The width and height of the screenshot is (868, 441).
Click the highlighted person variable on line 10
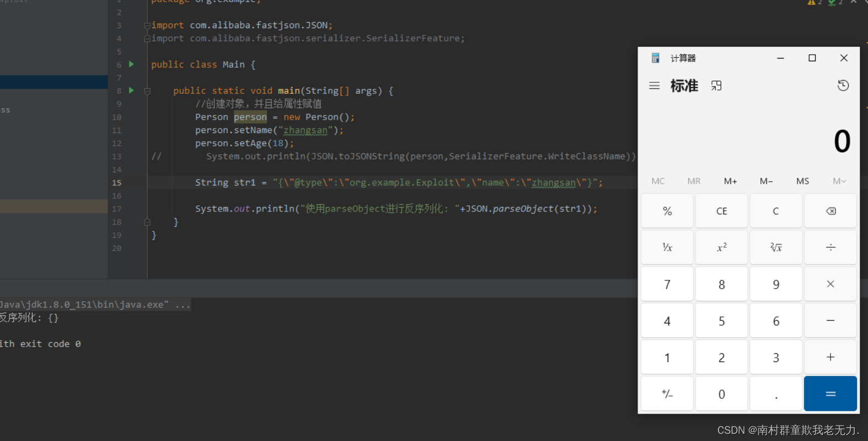click(x=250, y=117)
